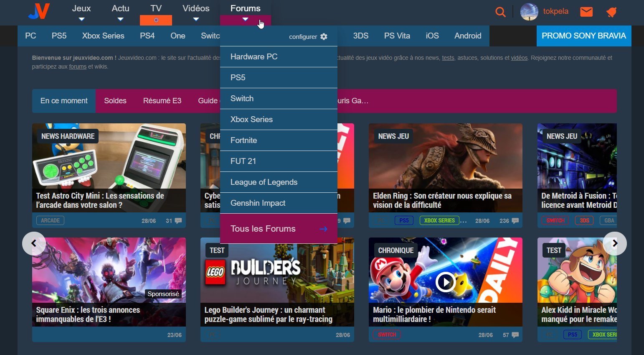Select PS5 forum from dropdown
Viewport: 644px width, 355px height.
click(x=279, y=78)
